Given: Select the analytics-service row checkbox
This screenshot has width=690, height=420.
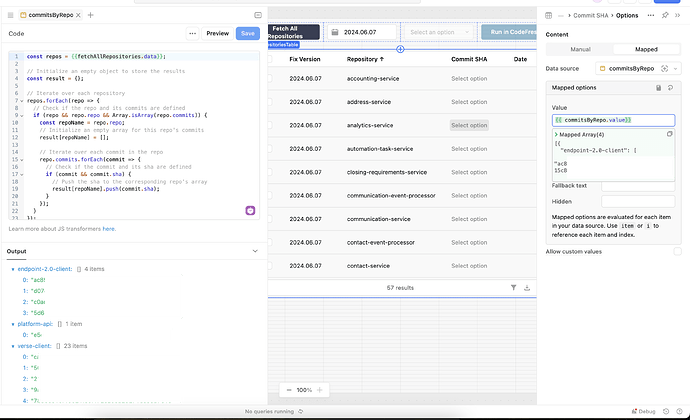Looking at the screenshot, I should click(x=270, y=125).
